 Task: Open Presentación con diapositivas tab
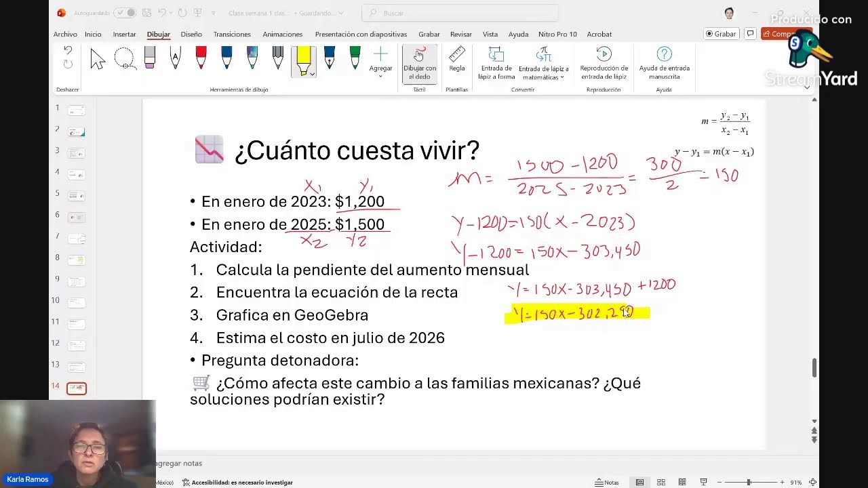pyautogui.click(x=361, y=34)
